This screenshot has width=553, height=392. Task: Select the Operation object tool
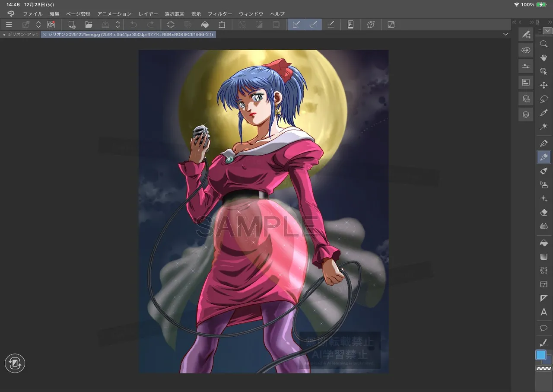click(543, 72)
